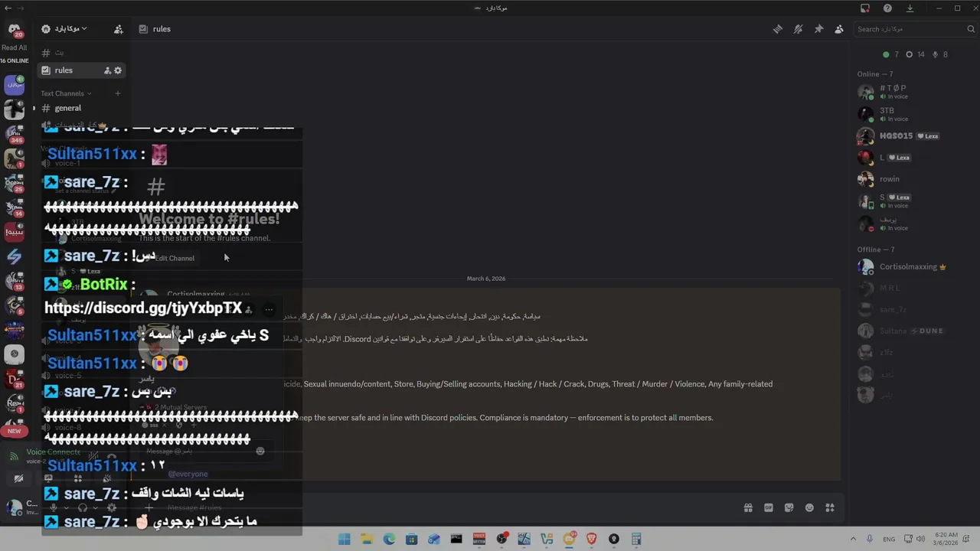Screen dimensions: 980x551
Task: Open edit channel gear on rules
Action: point(118,70)
